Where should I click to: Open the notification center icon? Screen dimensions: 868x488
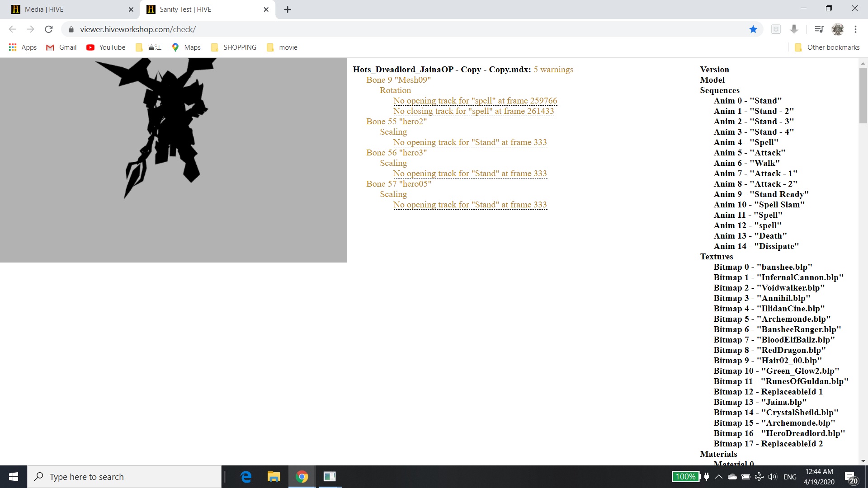(x=851, y=477)
